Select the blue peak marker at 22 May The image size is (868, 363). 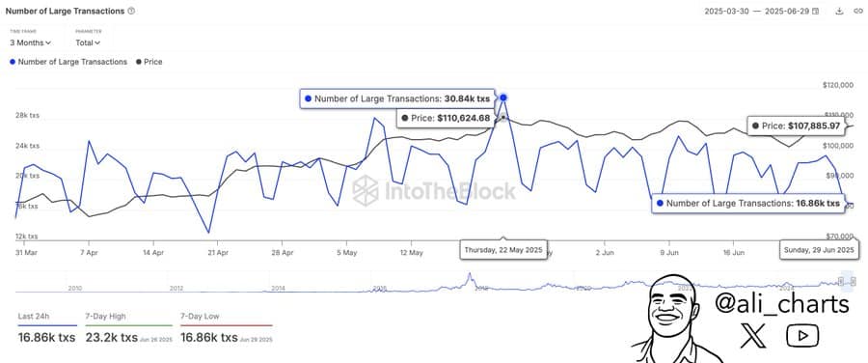(503, 98)
